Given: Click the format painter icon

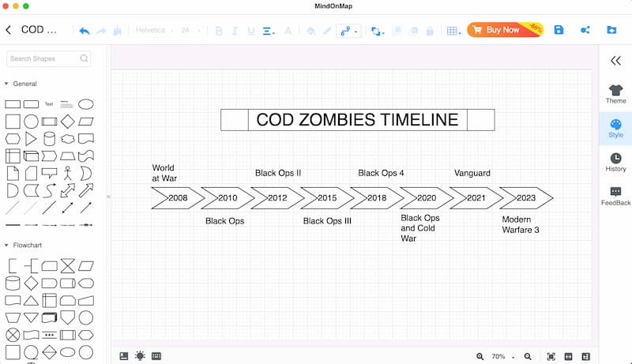Looking at the screenshot, I should point(117,31).
